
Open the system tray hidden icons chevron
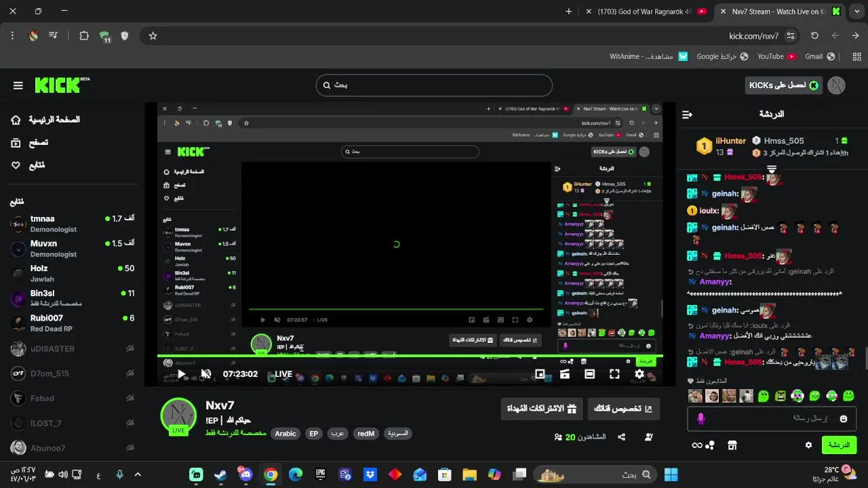point(138,474)
